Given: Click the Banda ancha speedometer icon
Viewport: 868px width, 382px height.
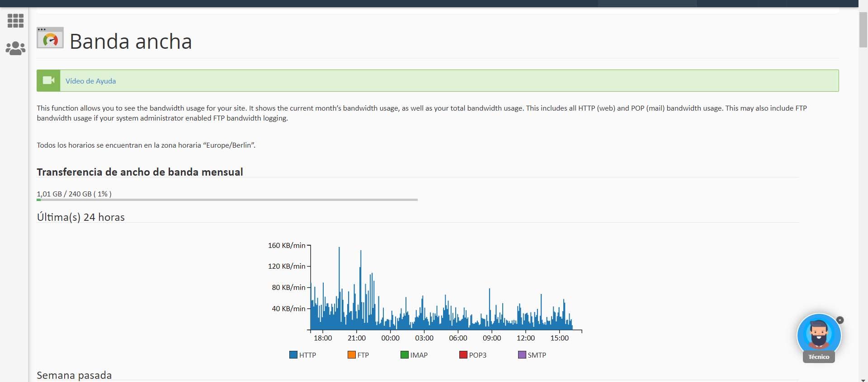Looking at the screenshot, I should (50, 38).
